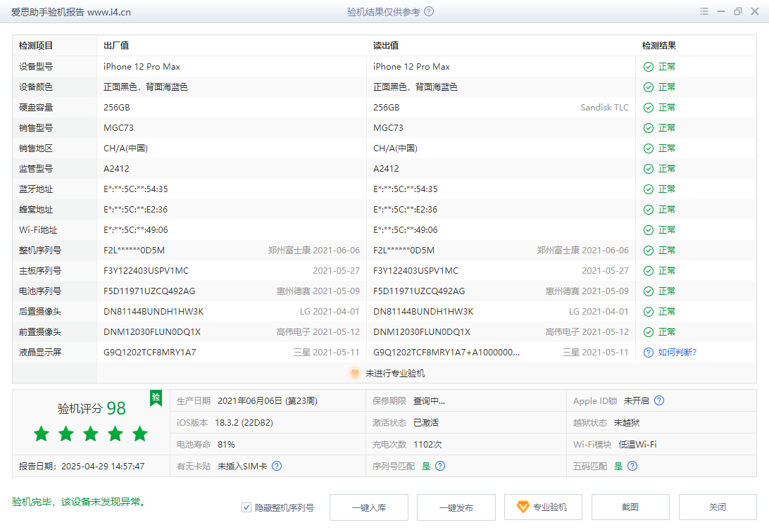Click check icon in 设备颜色 row
The height and width of the screenshot is (532, 769).
click(x=649, y=87)
